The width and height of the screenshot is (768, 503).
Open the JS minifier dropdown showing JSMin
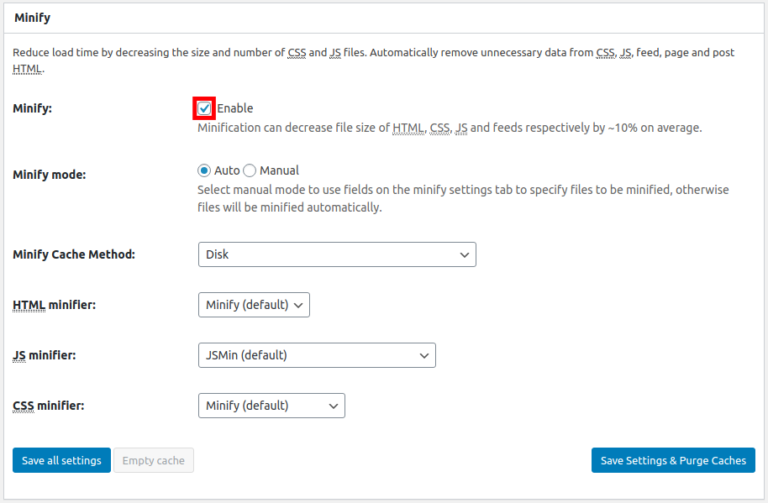pos(317,355)
